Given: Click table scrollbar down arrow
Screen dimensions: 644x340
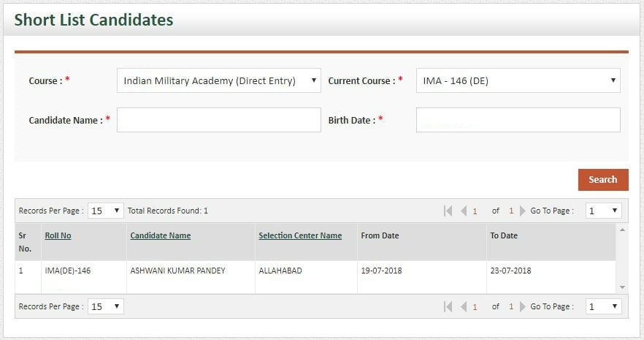Looking at the screenshot, I should point(622,287).
